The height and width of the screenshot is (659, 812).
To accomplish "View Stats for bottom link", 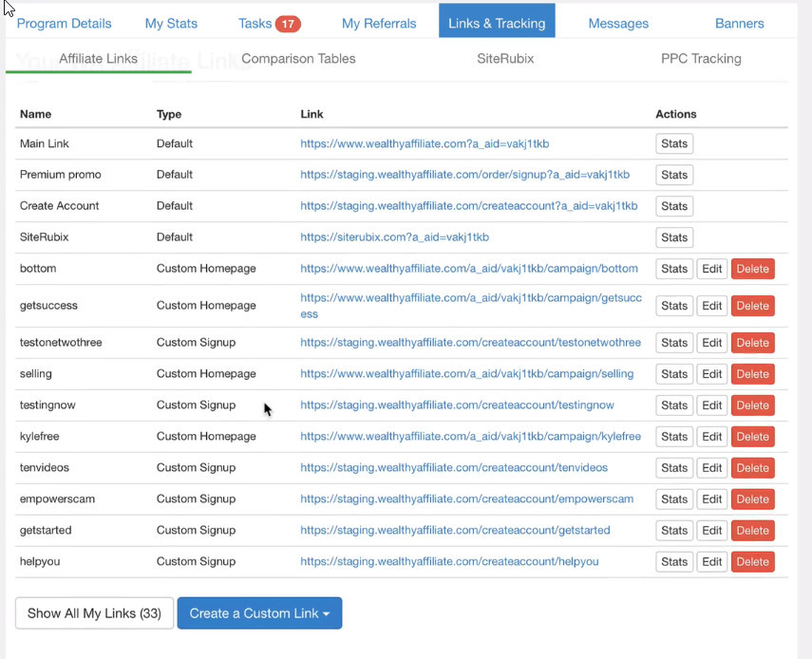I will 674,269.
